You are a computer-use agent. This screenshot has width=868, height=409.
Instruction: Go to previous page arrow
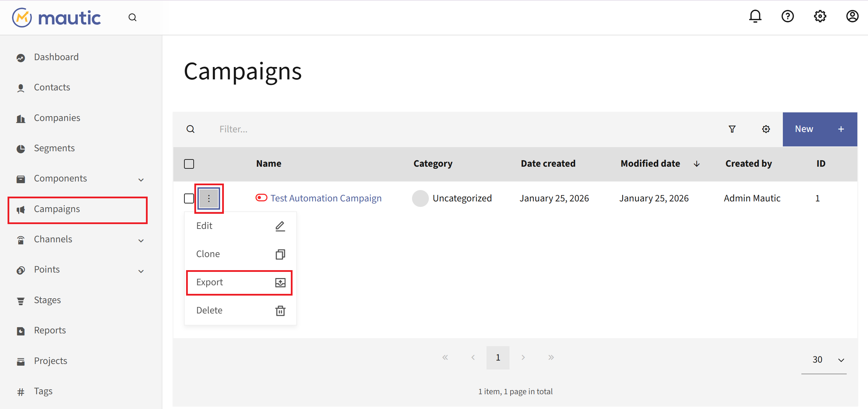473,357
